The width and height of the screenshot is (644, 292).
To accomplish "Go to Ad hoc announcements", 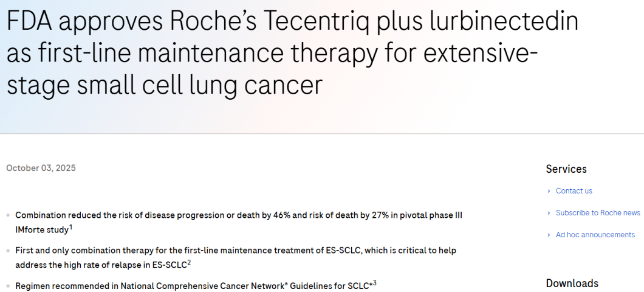I will pos(595,235).
